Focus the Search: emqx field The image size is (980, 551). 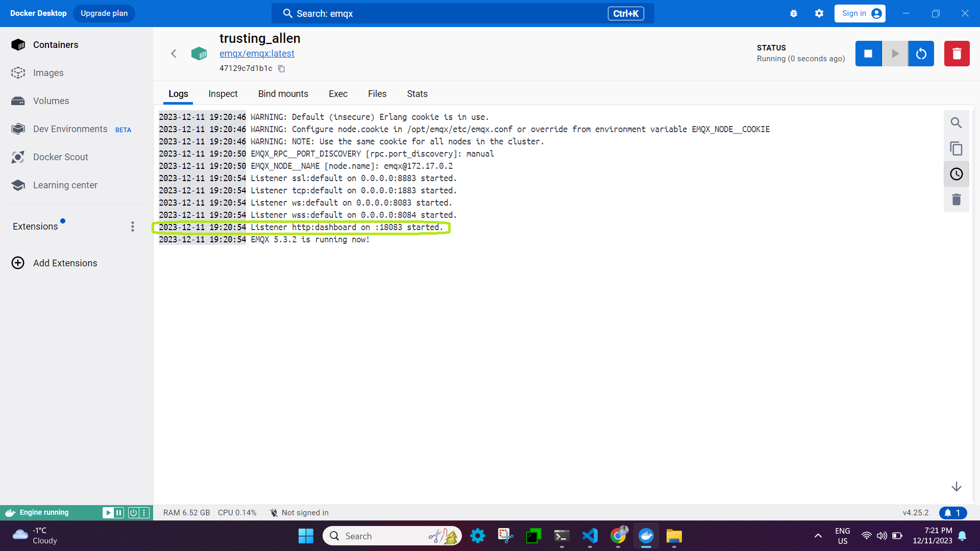point(462,14)
